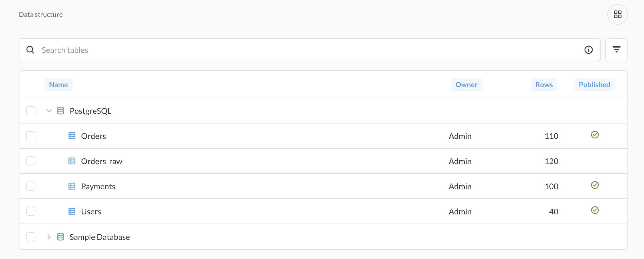Click the Users published checkmark icon
644x259 pixels.
(x=595, y=210)
